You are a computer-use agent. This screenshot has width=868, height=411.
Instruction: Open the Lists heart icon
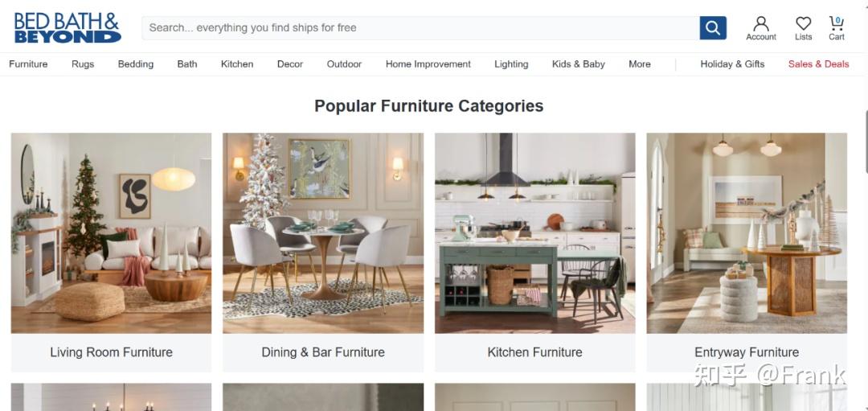(803, 28)
